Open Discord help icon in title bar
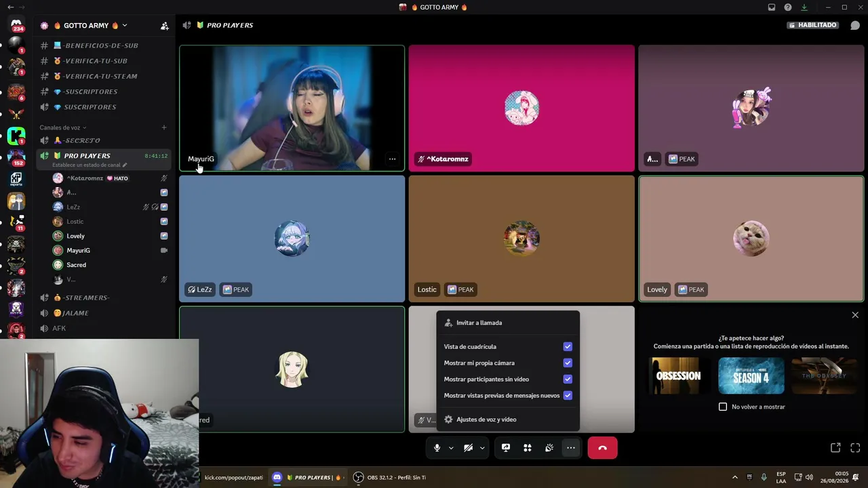Screen dimensions: 868x488 tap(787, 7)
